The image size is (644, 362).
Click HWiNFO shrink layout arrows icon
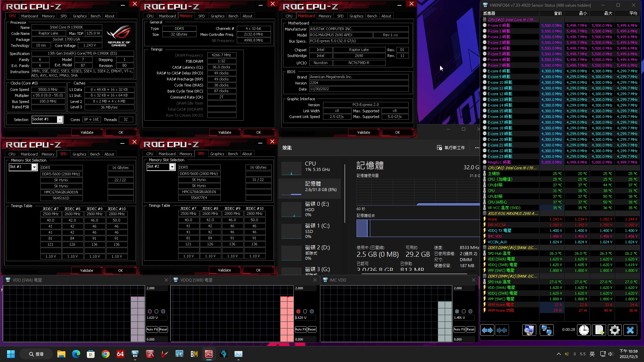click(x=502, y=330)
